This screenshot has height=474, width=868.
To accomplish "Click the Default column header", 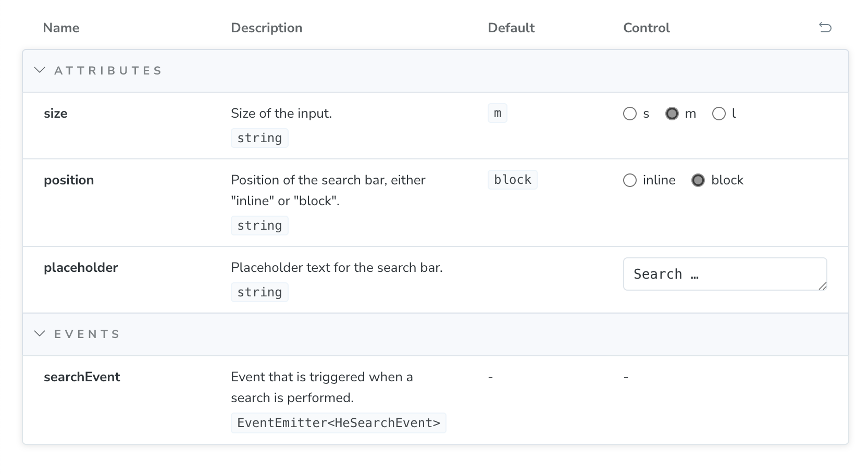I will coord(511,28).
